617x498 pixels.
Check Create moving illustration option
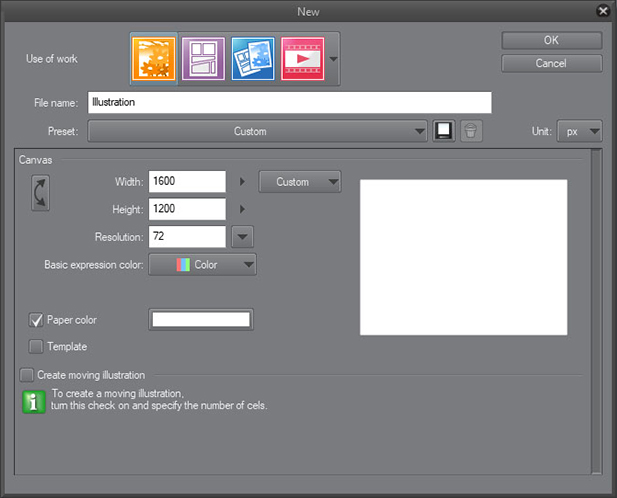[27, 375]
